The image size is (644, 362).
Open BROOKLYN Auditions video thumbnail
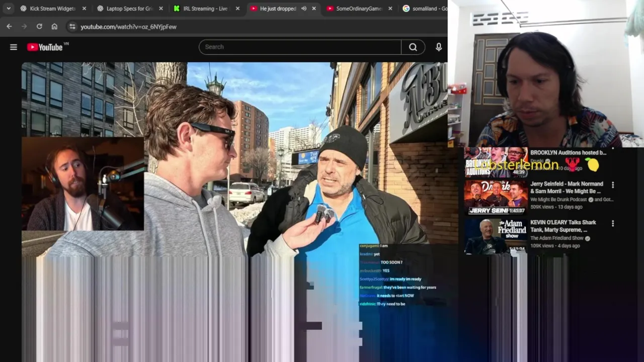pos(496,162)
